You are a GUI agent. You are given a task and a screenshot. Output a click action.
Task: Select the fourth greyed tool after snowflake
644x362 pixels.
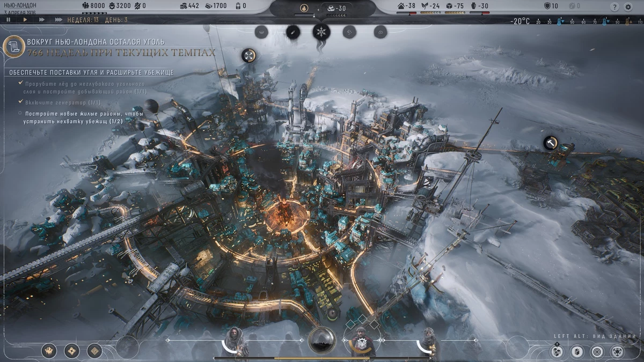pos(349,32)
